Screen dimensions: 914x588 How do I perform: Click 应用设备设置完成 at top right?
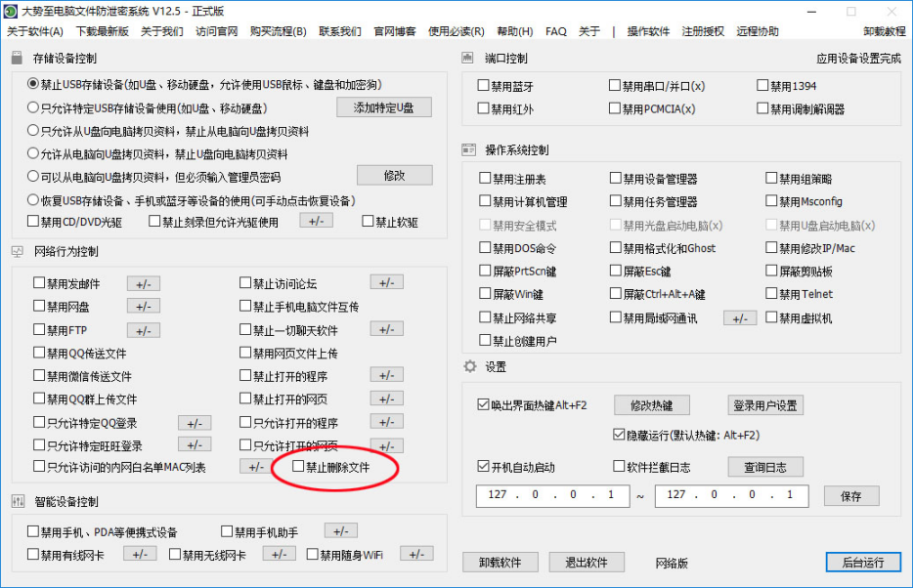(x=858, y=59)
